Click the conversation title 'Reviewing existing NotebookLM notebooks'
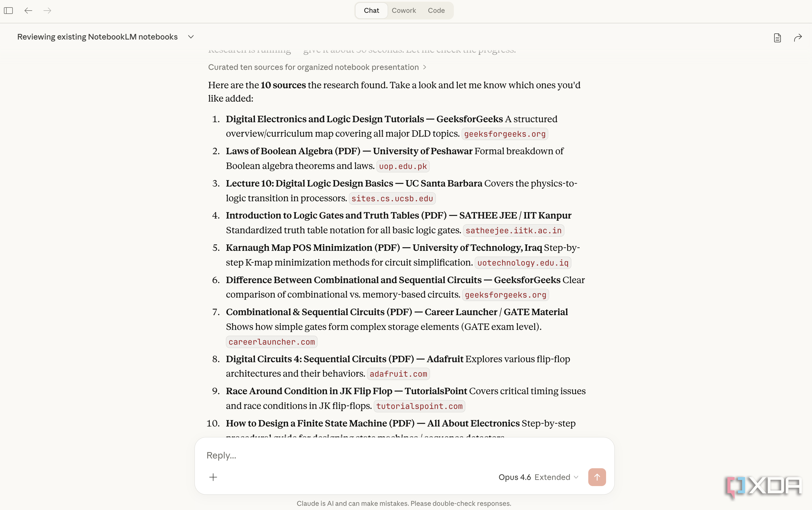 tap(97, 37)
